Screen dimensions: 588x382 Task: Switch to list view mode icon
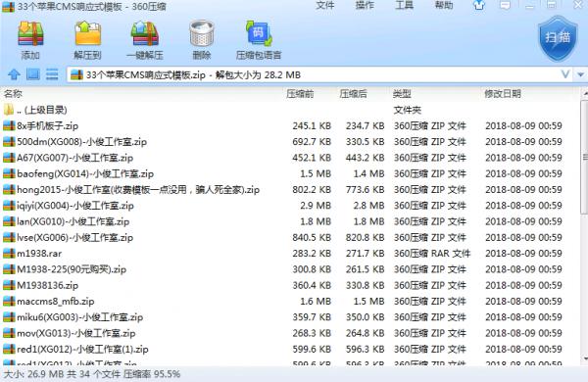(x=52, y=74)
